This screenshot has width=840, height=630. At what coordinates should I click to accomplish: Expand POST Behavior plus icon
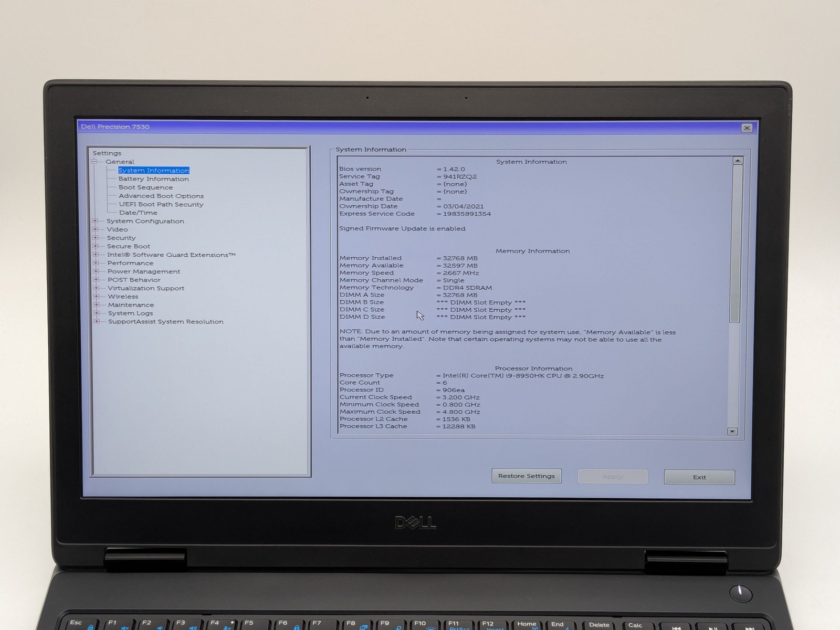(96, 280)
